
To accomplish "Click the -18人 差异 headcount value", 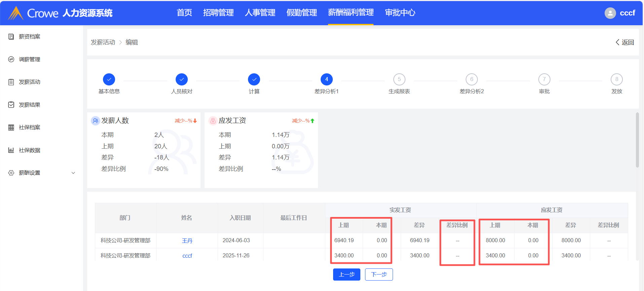I will pyautogui.click(x=162, y=157).
